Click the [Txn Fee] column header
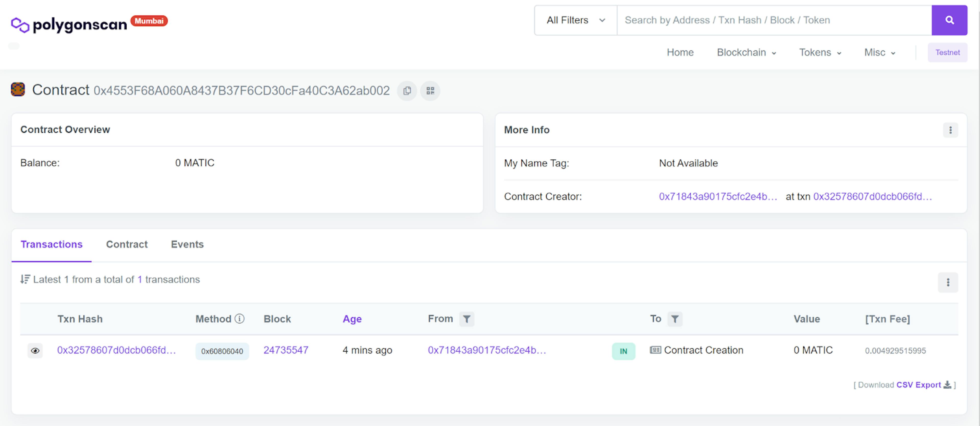 pos(887,319)
